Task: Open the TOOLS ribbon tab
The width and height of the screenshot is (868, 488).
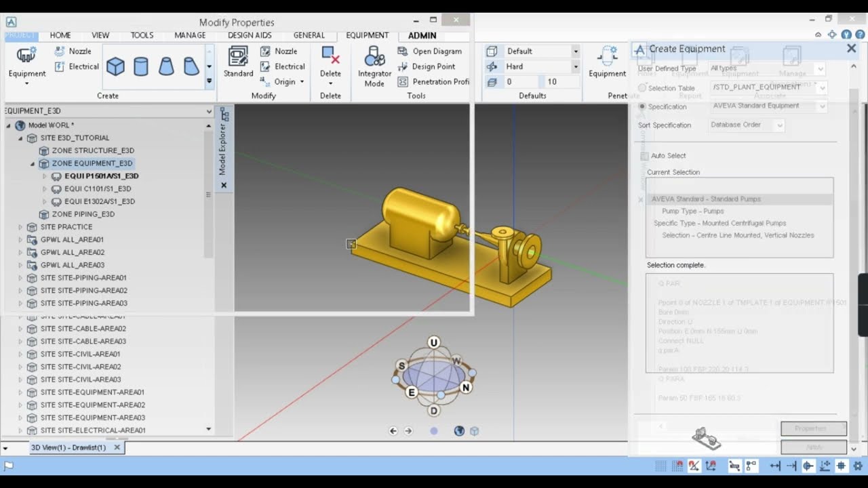Action: [x=142, y=35]
